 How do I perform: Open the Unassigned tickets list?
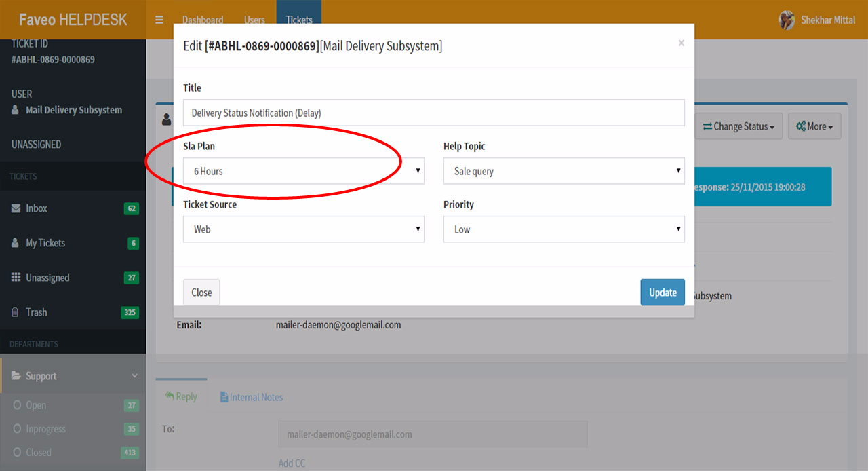tap(47, 278)
